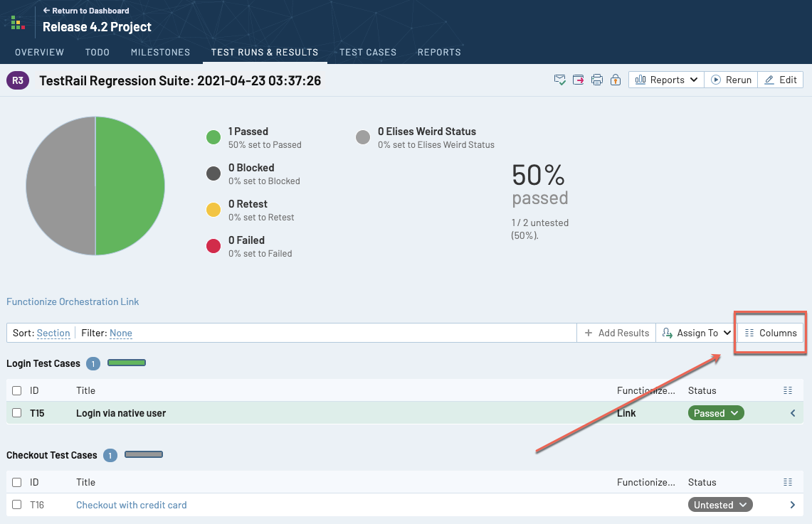
Task: Click the 50% passed summary text
Action: 540,185
